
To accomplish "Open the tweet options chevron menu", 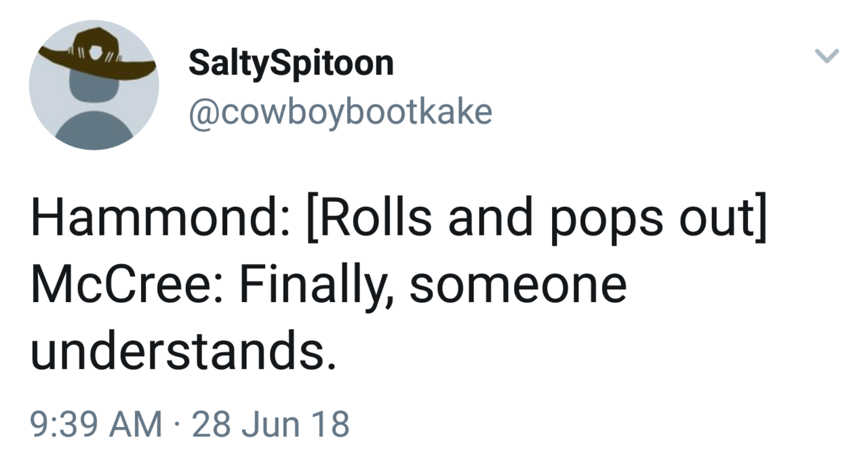I will coord(827,57).
